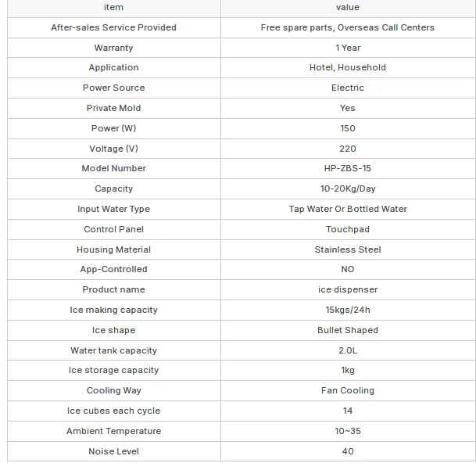Click the 'Bullet Shaped' ice shape value

pyautogui.click(x=348, y=330)
